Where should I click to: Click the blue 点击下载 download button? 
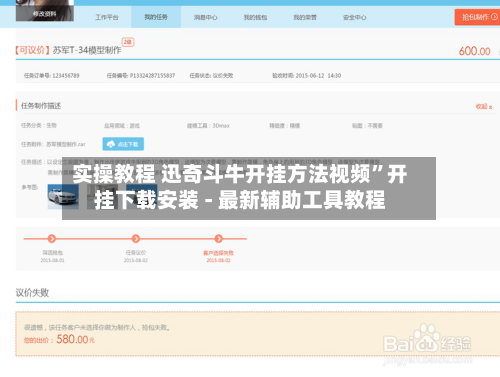pyautogui.click(x=123, y=144)
